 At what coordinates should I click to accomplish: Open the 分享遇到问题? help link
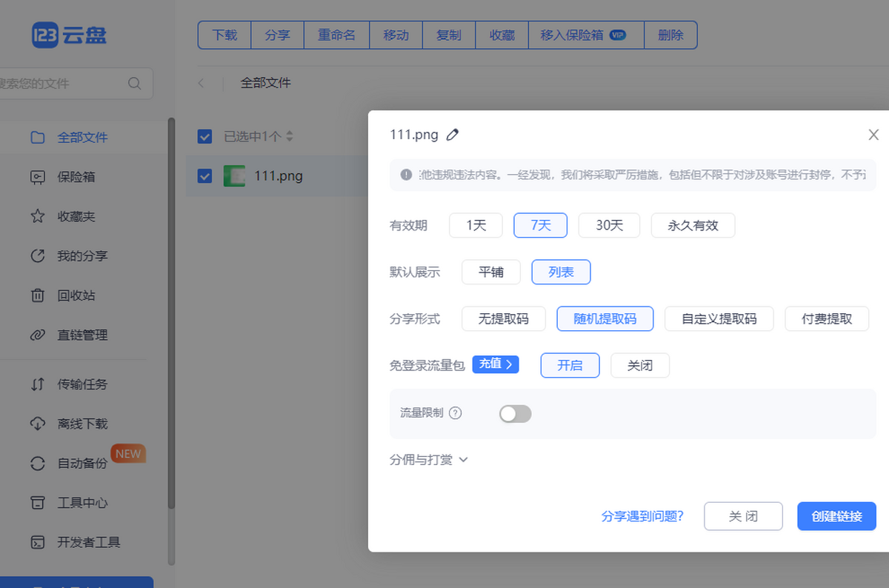(x=642, y=516)
